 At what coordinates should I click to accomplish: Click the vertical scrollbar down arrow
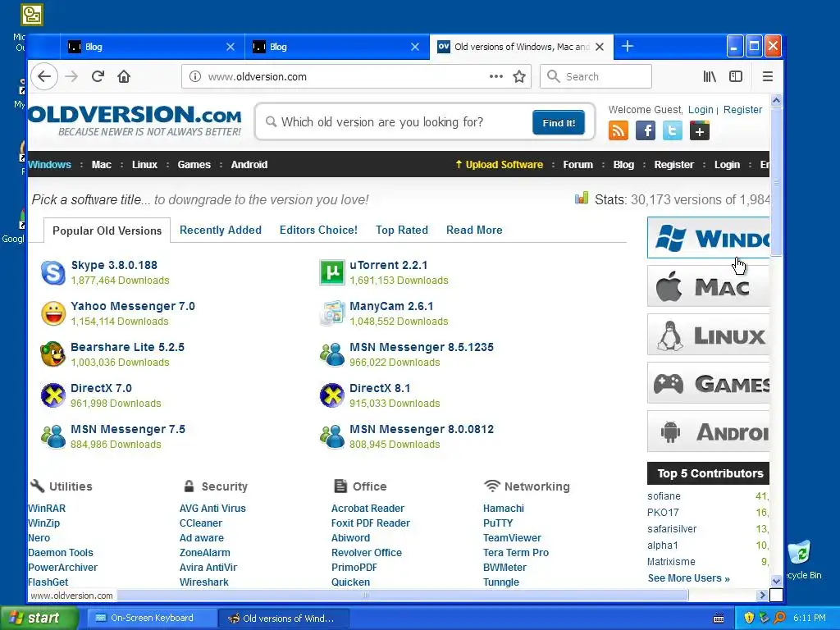pos(776,581)
